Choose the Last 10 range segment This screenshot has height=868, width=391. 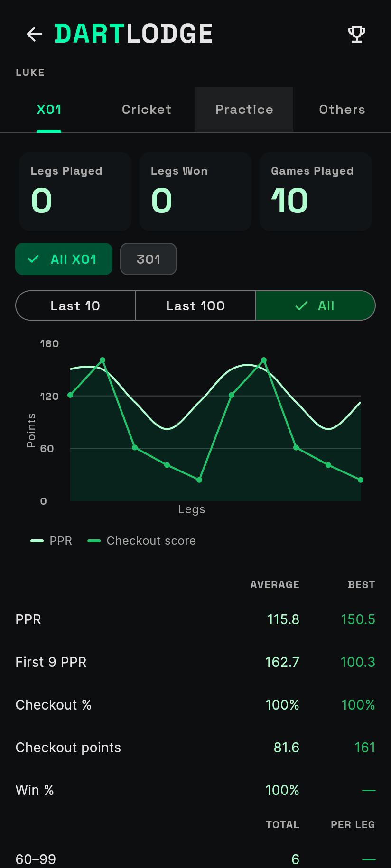75,305
